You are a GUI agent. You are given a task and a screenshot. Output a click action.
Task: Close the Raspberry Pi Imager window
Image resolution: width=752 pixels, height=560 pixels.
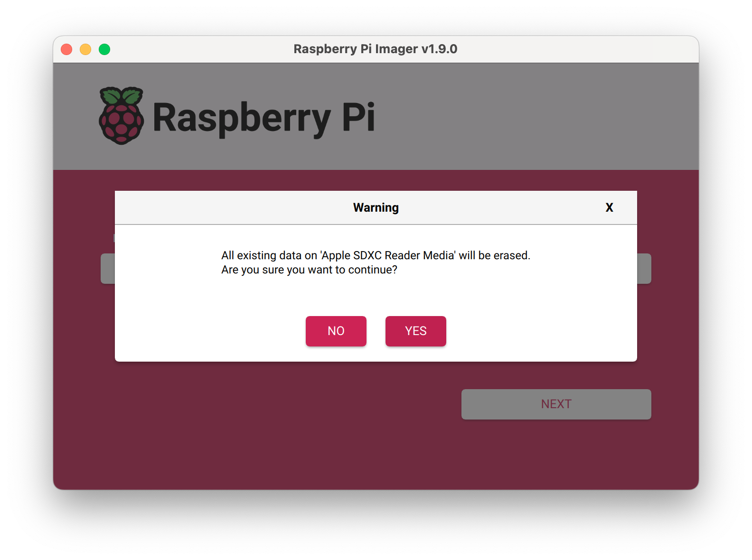66,49
